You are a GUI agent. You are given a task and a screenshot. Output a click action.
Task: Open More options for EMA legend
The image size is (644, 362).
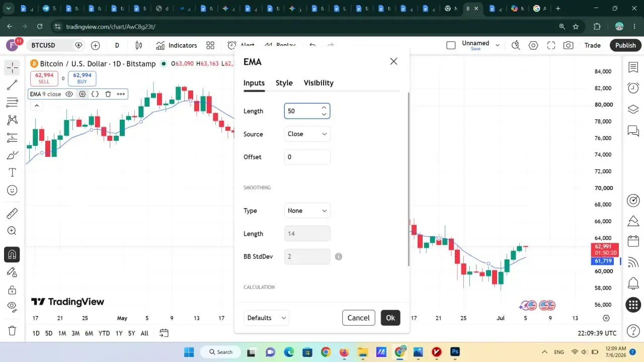click(x=121, y=94)
